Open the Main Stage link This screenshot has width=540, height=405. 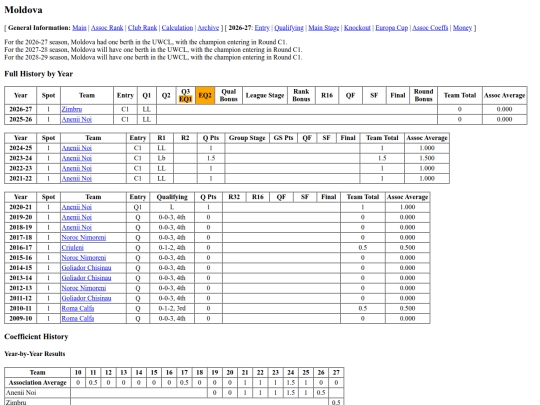coord(324,28)
